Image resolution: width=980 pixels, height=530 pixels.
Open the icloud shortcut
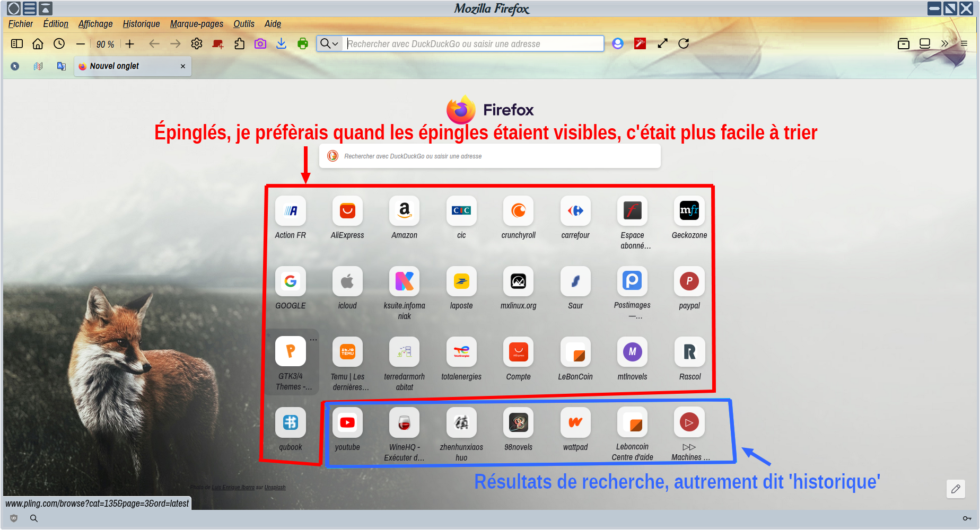pos(347,281)
